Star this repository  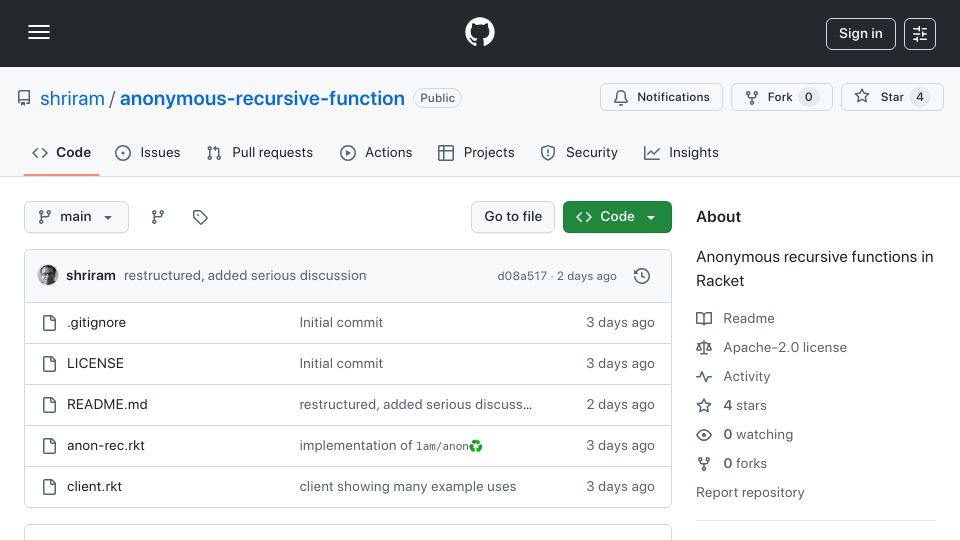click(892, 97)
